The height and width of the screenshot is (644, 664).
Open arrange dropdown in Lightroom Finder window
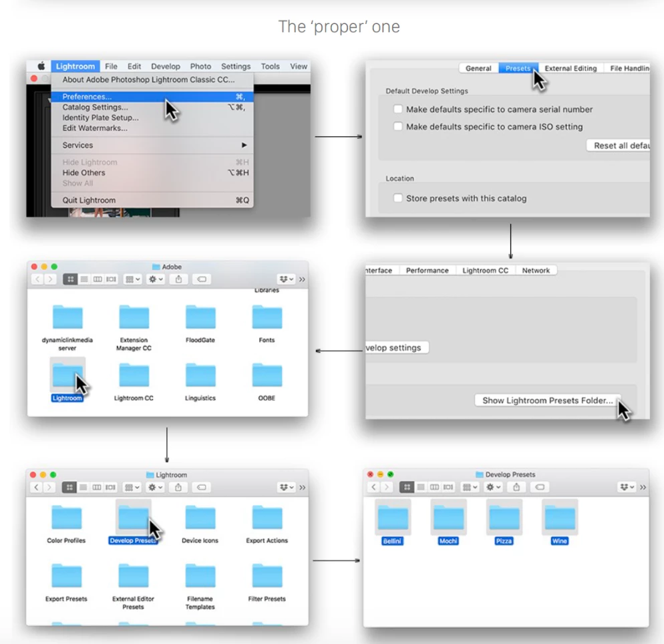[132, 487]
